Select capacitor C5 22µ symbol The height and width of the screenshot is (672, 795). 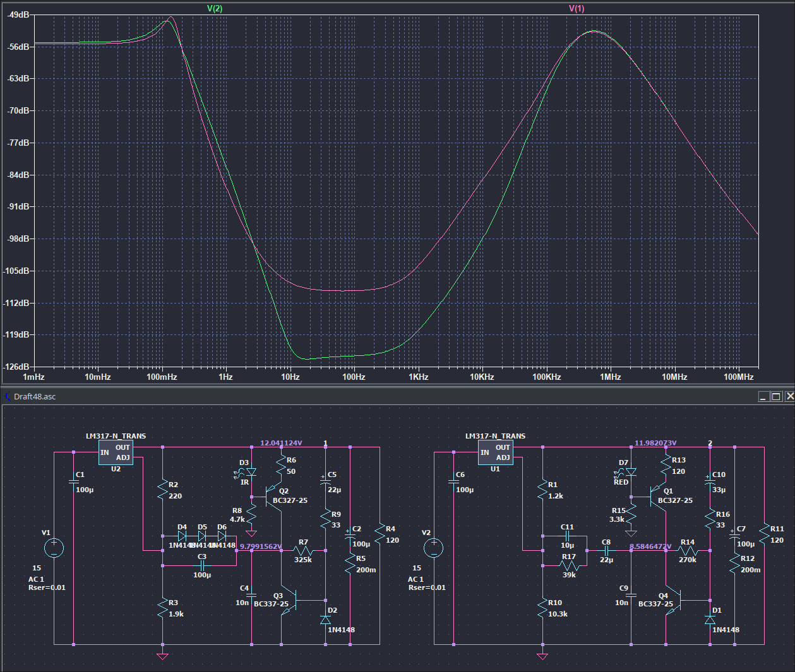pyautogui.click(x=326, y=481)
